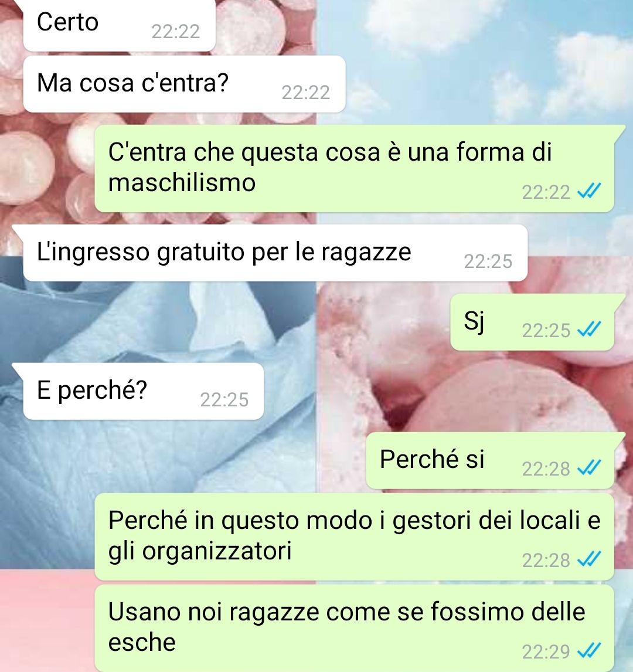Image resolution: width=633 pixels, height=672 pixels.
Task: Tap the word 'esche' in last message
Action: (x=142, y=643)
